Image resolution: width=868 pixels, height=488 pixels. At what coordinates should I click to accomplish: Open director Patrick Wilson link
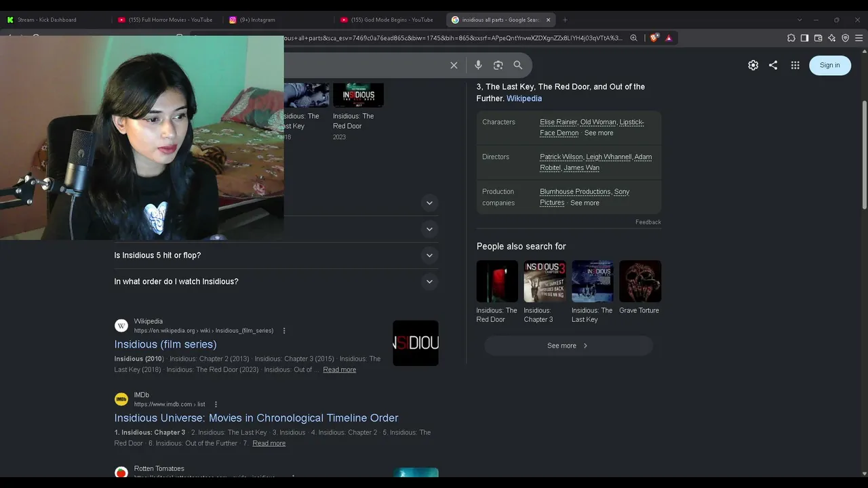point(561,157)
